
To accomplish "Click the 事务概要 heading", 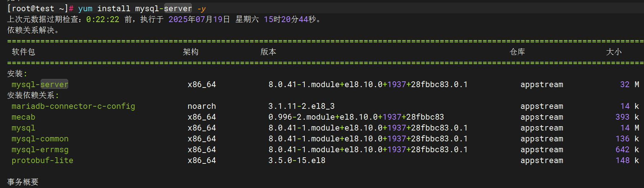I will tap(23, 182).
